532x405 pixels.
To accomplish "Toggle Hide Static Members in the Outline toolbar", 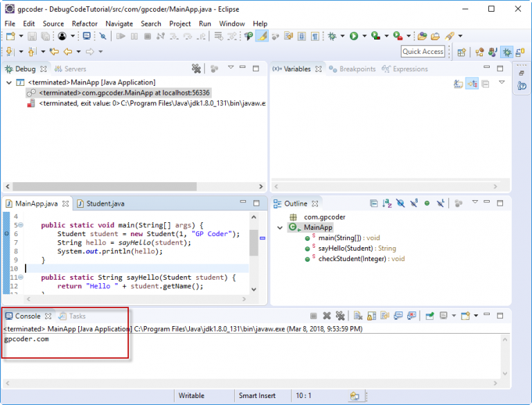I will point(414,204).
